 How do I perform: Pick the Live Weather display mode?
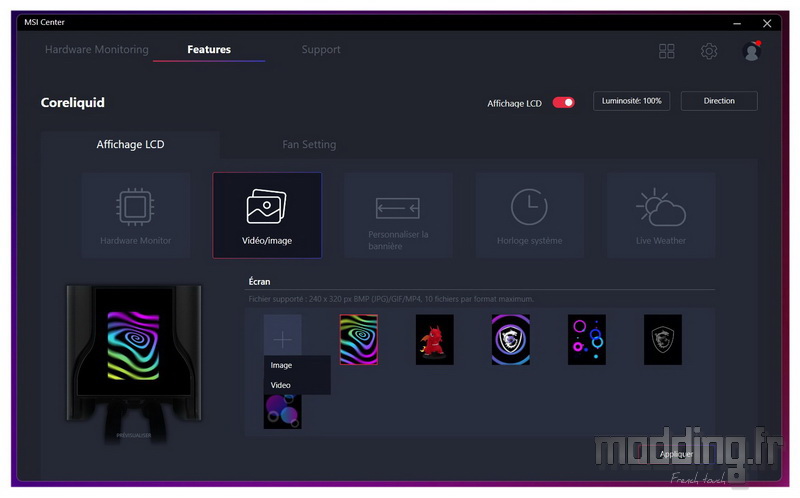click(661, 215)
